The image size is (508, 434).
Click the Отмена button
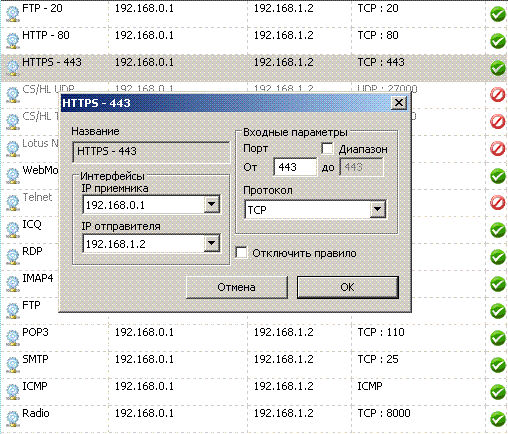[237, 287]
